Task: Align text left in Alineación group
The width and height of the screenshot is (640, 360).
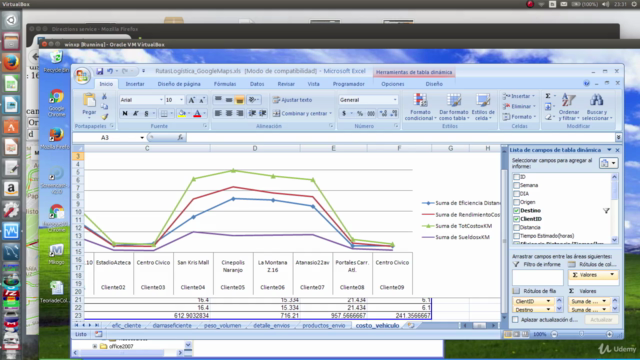Action: pyautogui.click(x=218, y=113)
